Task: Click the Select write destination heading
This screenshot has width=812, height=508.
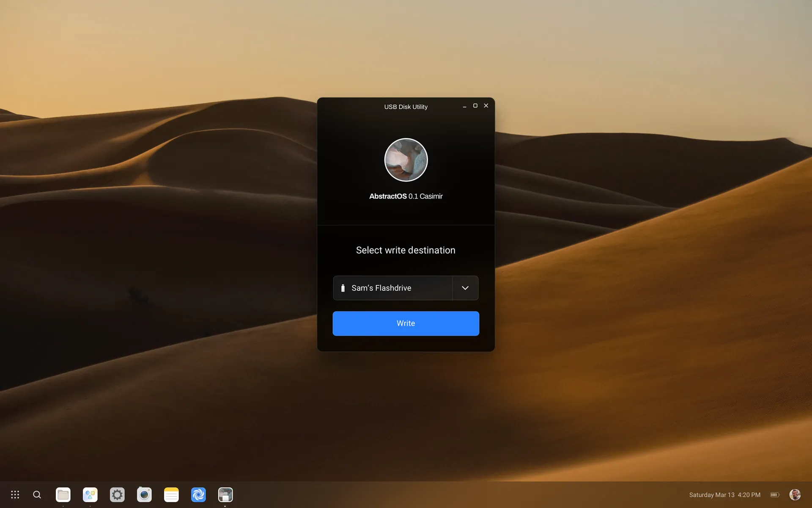Action: [406, 250]
